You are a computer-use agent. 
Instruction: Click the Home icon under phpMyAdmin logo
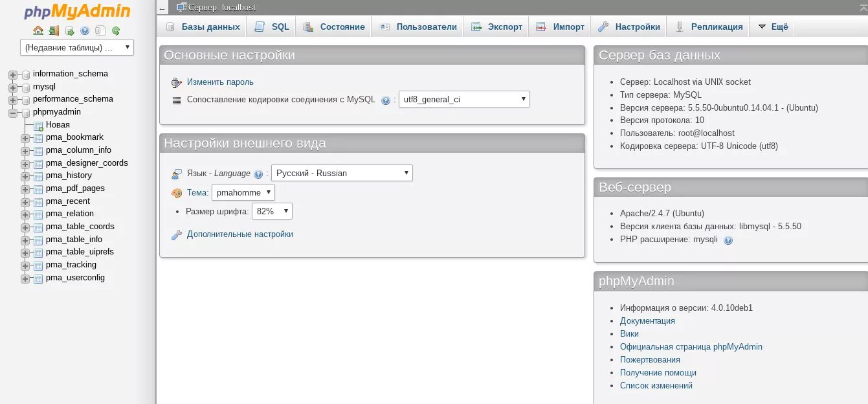tap(38, 30)
